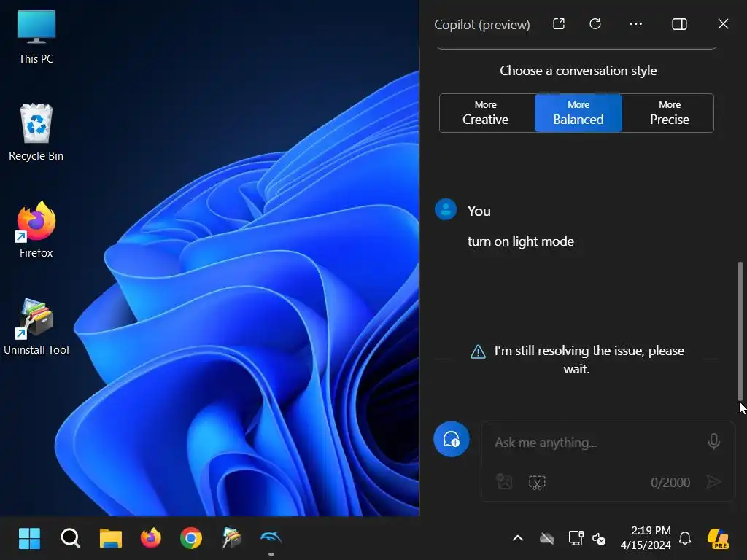
Task: Add a screenshot via the snip icon
Action: [537, 482]
